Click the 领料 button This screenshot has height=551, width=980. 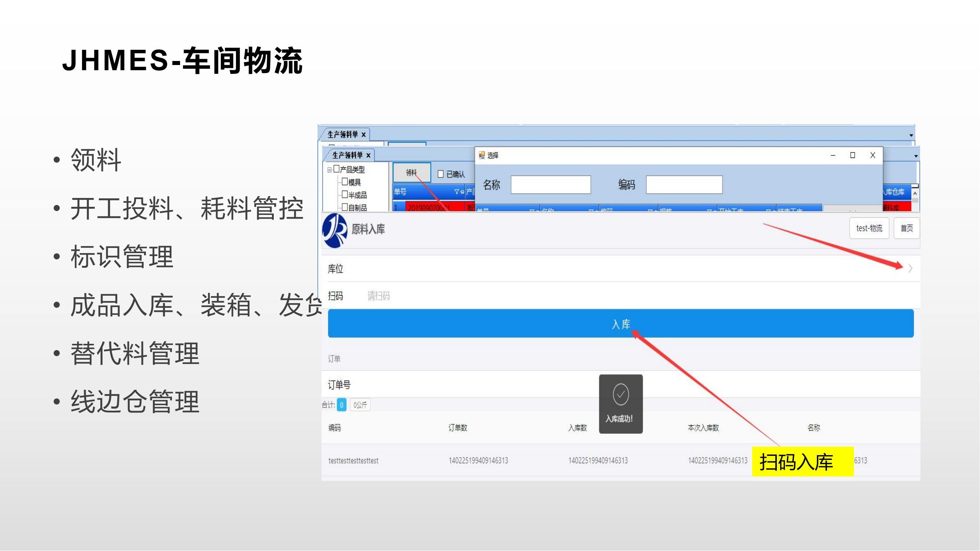[x=412, y=173]
